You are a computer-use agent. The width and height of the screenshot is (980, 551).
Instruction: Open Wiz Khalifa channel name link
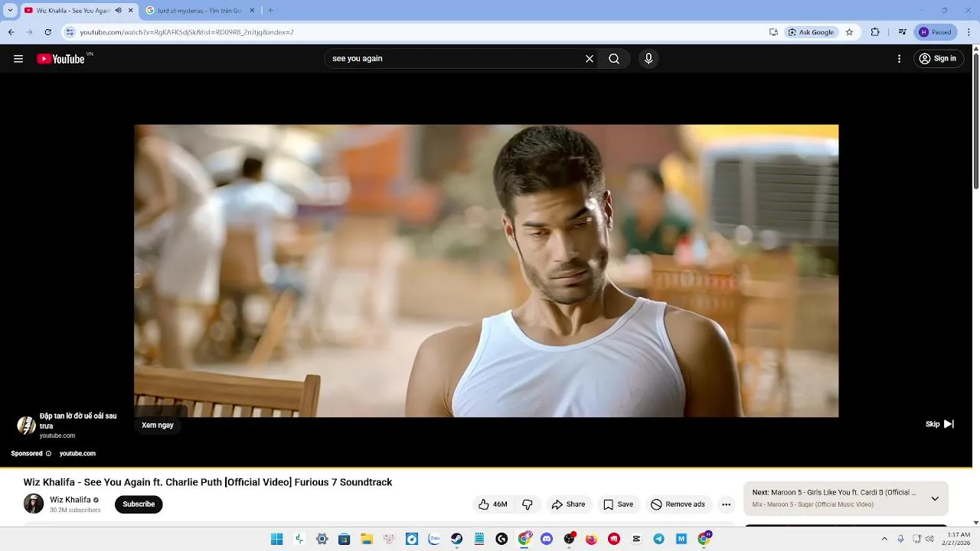pyautogui.click(x=70, y=500)
